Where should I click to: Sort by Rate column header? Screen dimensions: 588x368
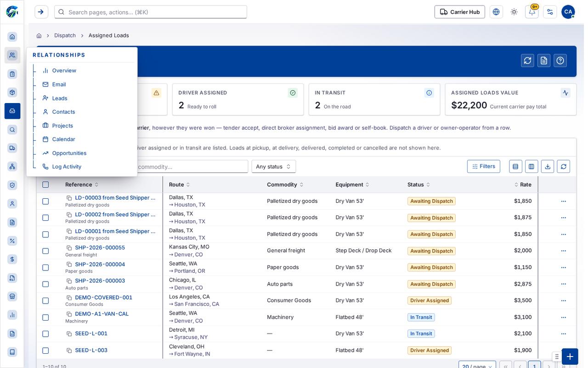click(523, 184)
